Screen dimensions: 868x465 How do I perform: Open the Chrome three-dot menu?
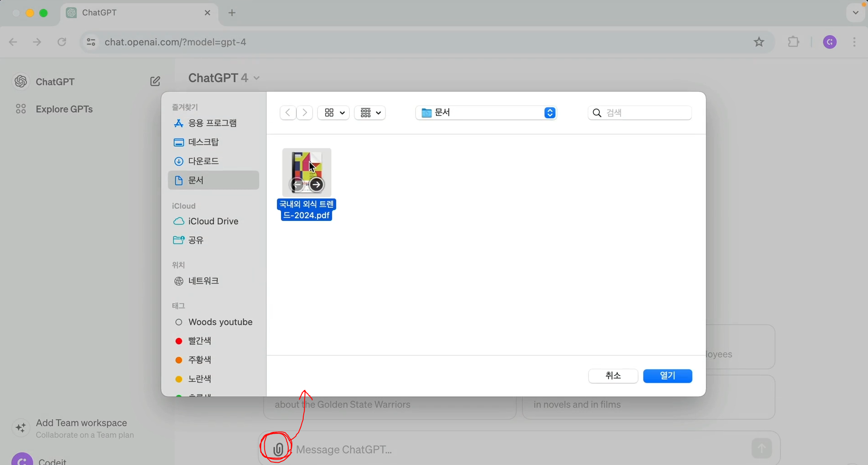click(854, 42)
